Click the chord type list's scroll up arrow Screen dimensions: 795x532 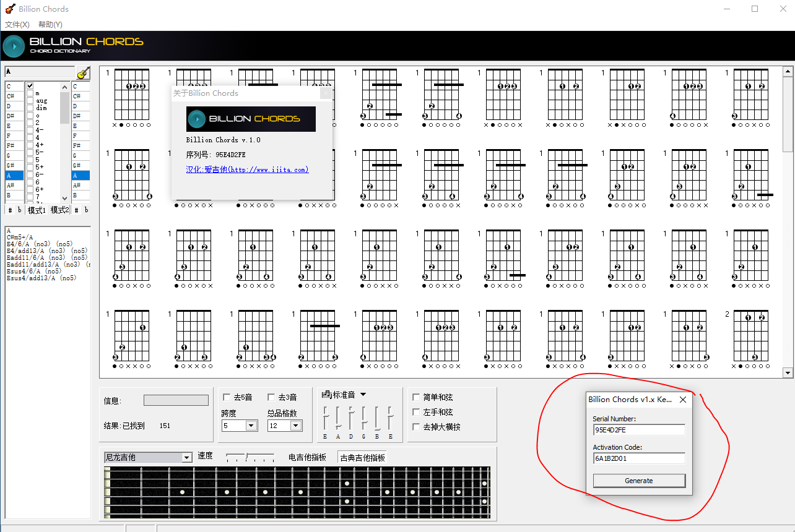click(65, 86)
